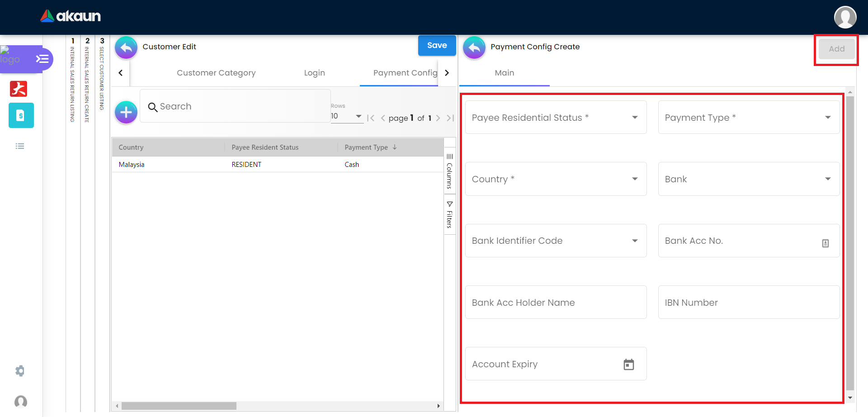Open the teal invoice document icon

pos(21,115)
